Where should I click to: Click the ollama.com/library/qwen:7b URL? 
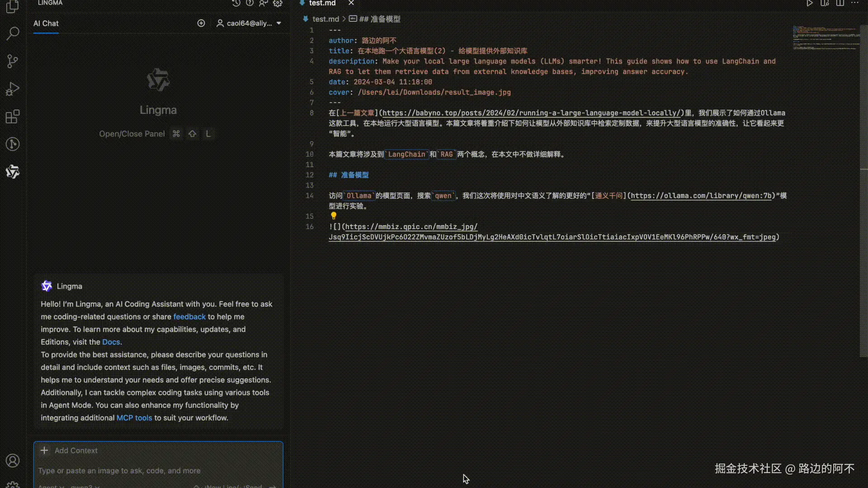click(x=702, y=196)
